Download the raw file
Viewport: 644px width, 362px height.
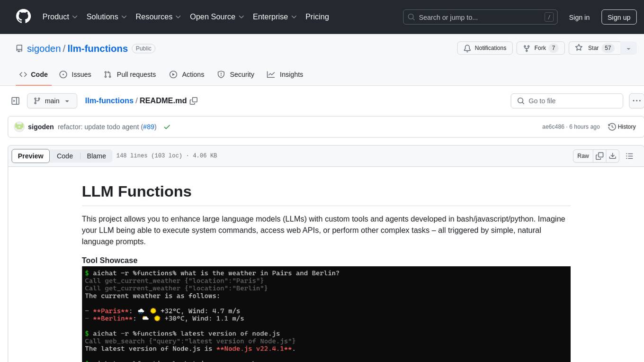[x=613, y=156]
